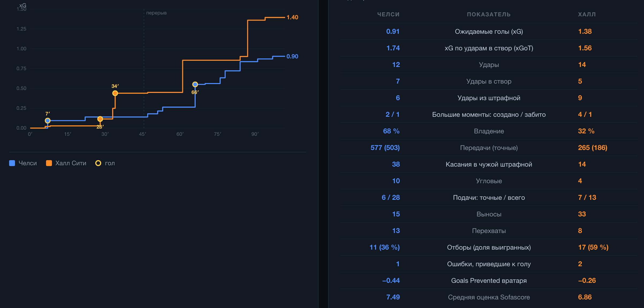Click the 34′ Hull goal marker

click(115, 93)
